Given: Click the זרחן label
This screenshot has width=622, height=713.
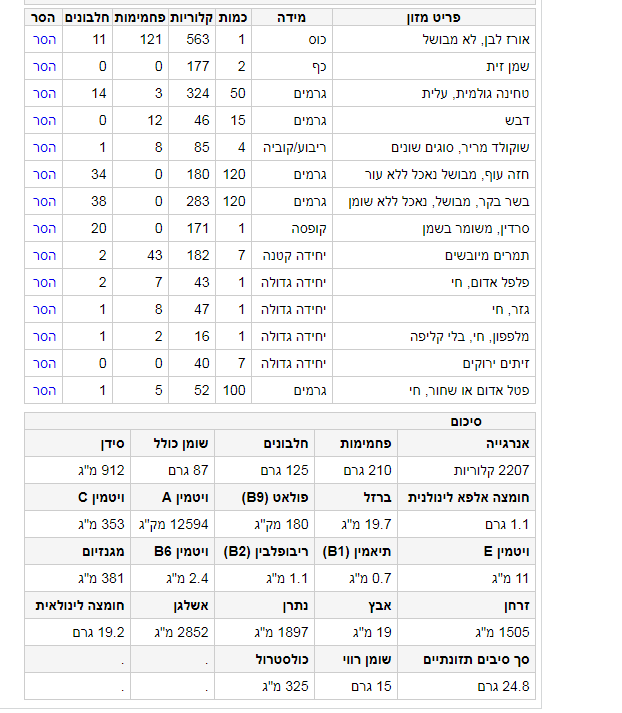Looking at the screenshot, I should click(517, 606).
